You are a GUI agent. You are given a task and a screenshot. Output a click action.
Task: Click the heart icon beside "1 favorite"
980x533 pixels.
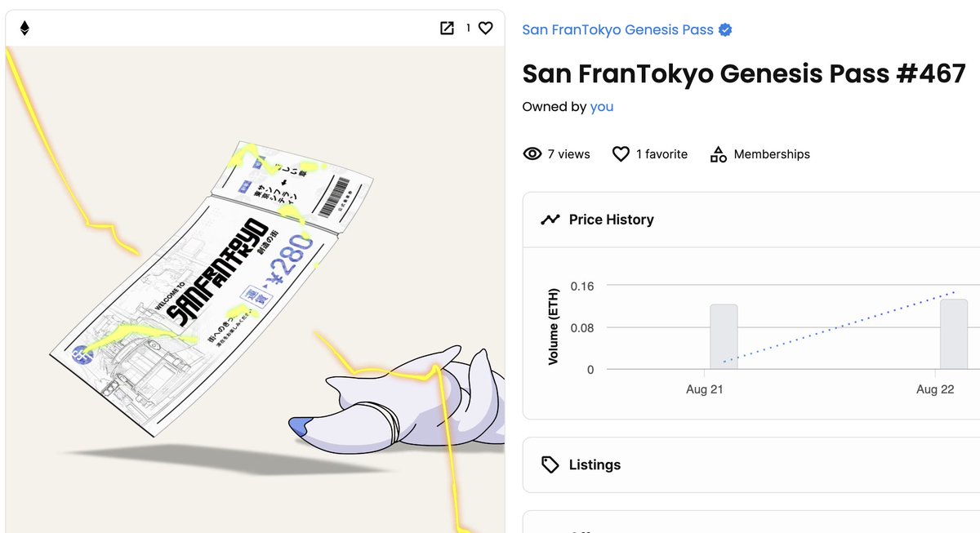pos(621,153)
